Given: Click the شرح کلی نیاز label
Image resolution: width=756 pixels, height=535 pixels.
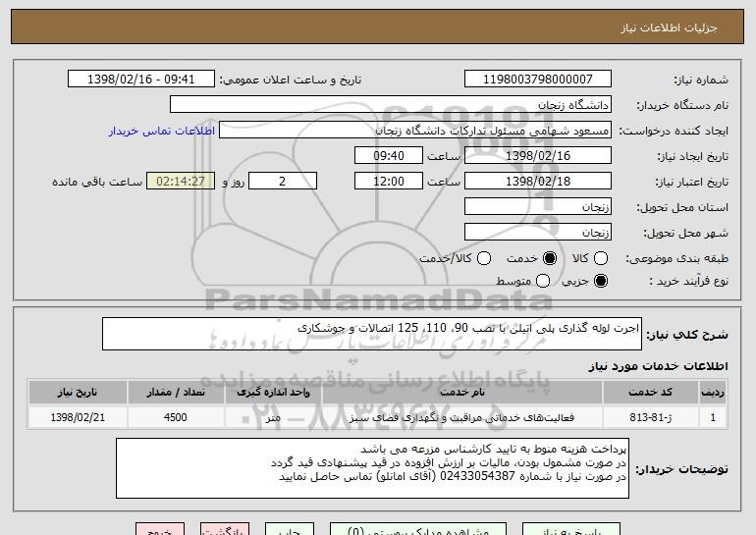Looking at the screenshot, I should (687, 335).
